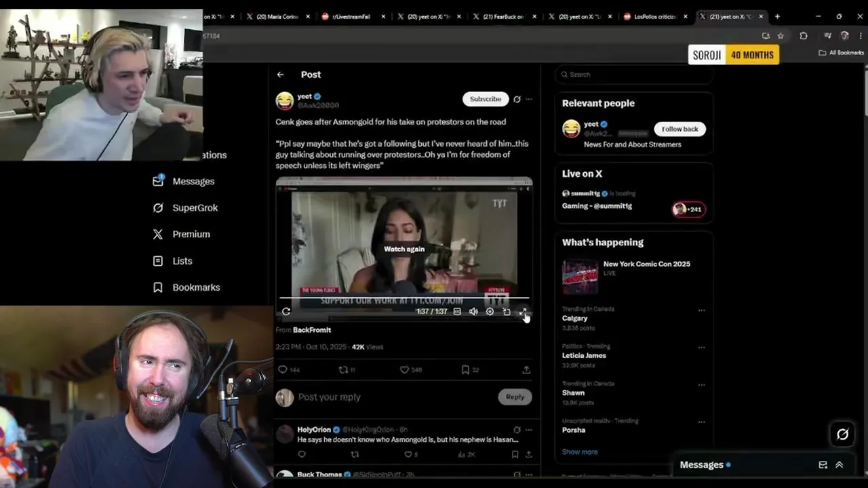Click Follow back for yeet
868x488 pixels.
(679, 129)
